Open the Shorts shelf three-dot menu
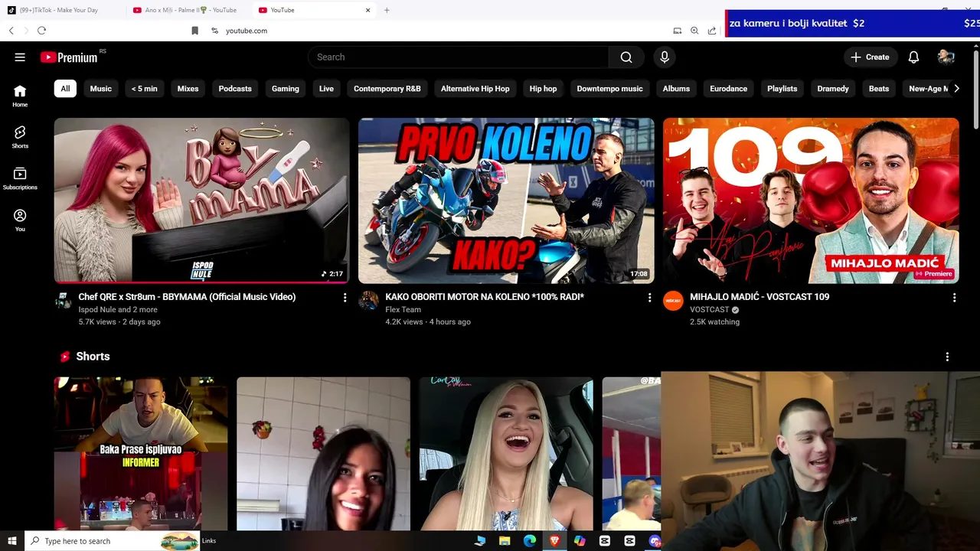The height and width of the screenshot is (551, 980). [947, 357]
